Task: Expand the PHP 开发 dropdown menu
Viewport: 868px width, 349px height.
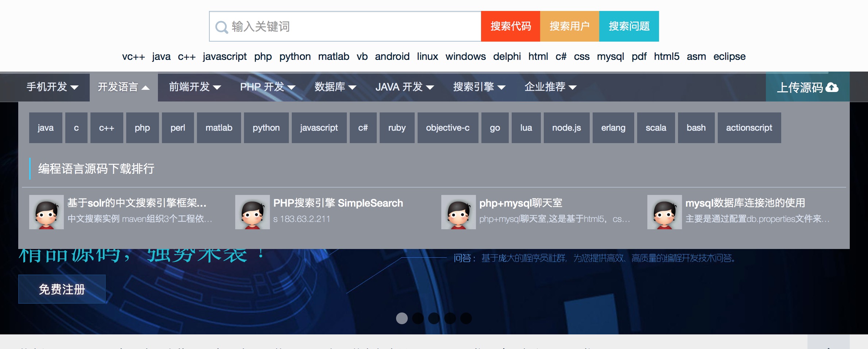Action: coord(268,87)
